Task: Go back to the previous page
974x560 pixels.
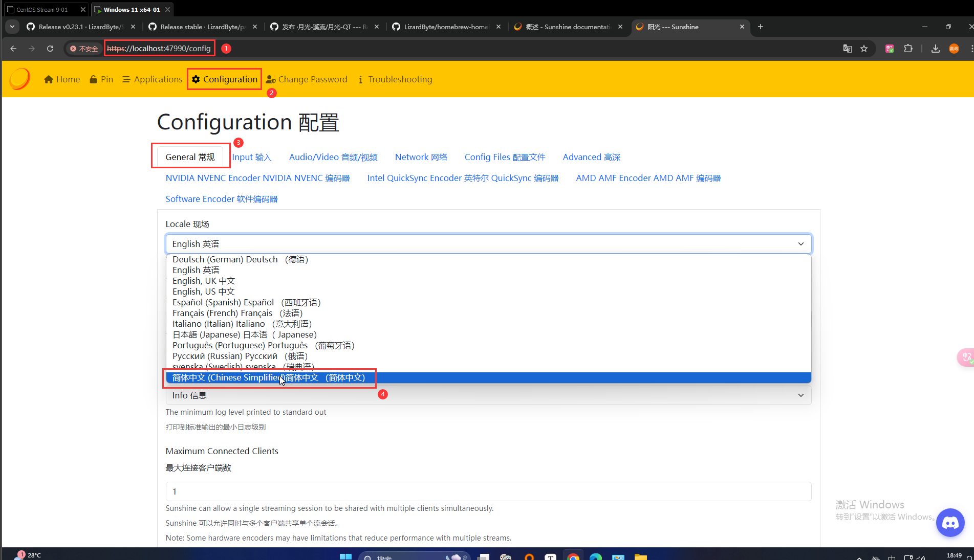Action: [13, 49]
